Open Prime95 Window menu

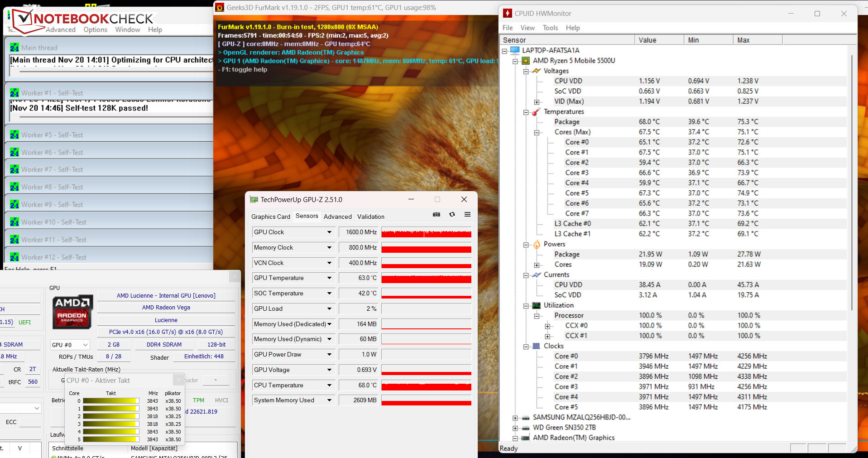pyautogui.click(x=127, y=29)
